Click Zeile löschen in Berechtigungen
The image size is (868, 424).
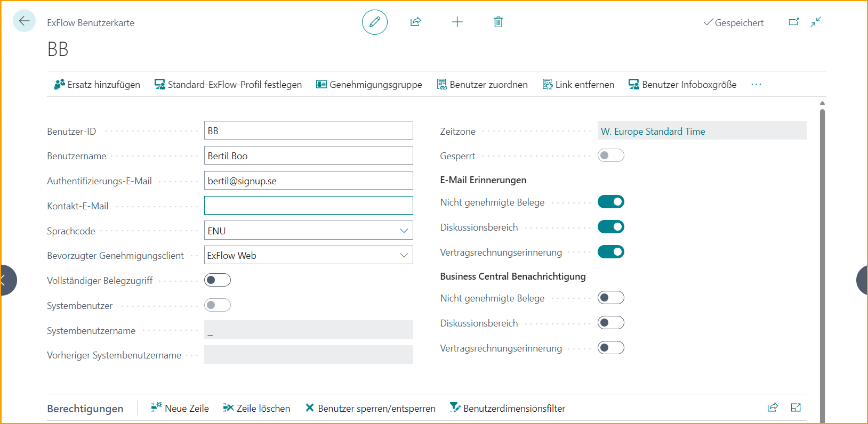click(256, 409)
